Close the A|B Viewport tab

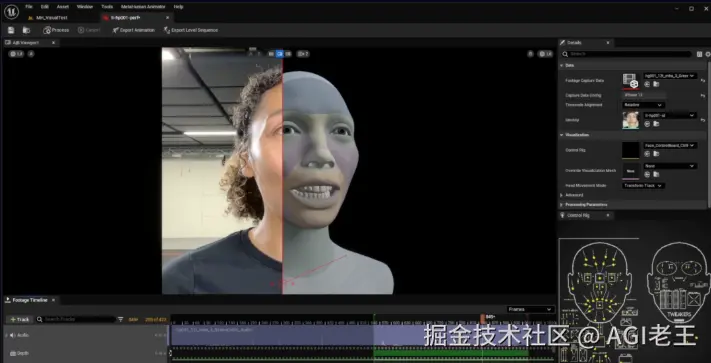pos(53,43)
